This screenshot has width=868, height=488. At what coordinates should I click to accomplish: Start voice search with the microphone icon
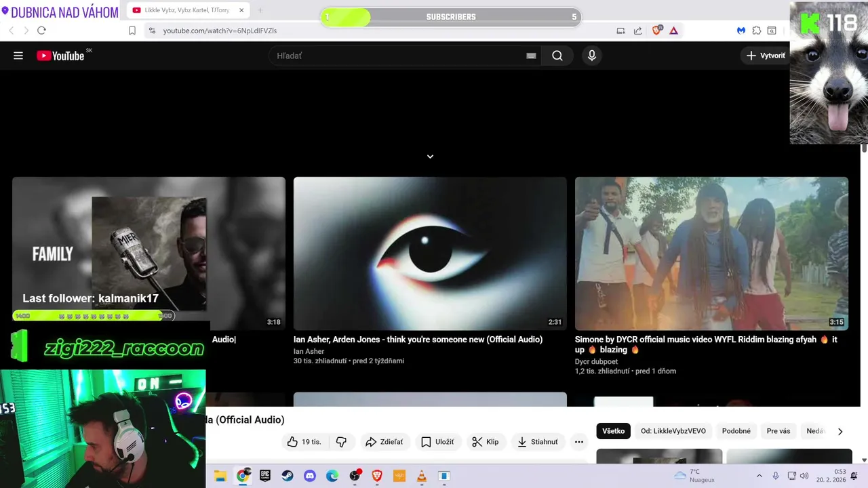pyautogui.click(x=592, y=56)
